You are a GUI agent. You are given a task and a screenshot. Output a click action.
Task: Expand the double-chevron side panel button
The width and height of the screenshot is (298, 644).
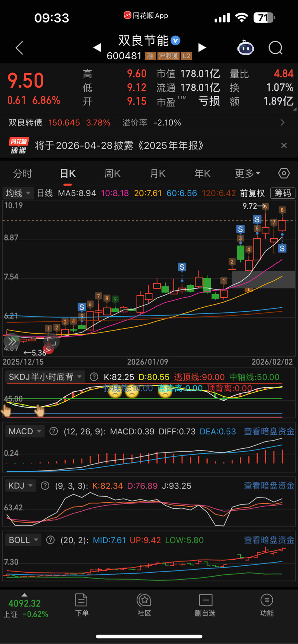12,341
